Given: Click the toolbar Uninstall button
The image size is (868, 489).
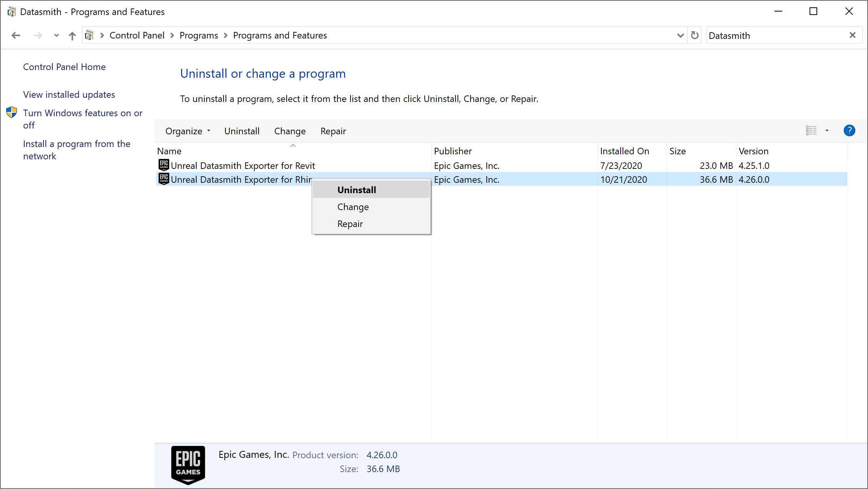Looking at the screenshot, I should point(242,131).
